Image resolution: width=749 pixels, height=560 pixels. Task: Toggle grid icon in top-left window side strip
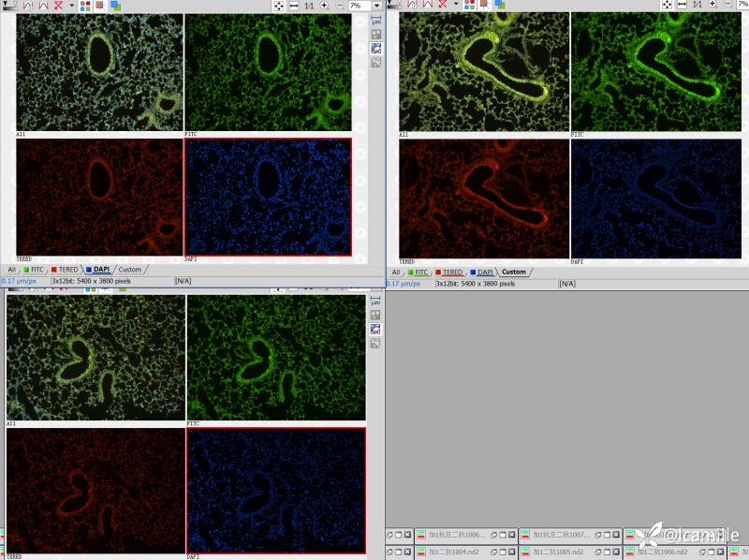(376, 35)
